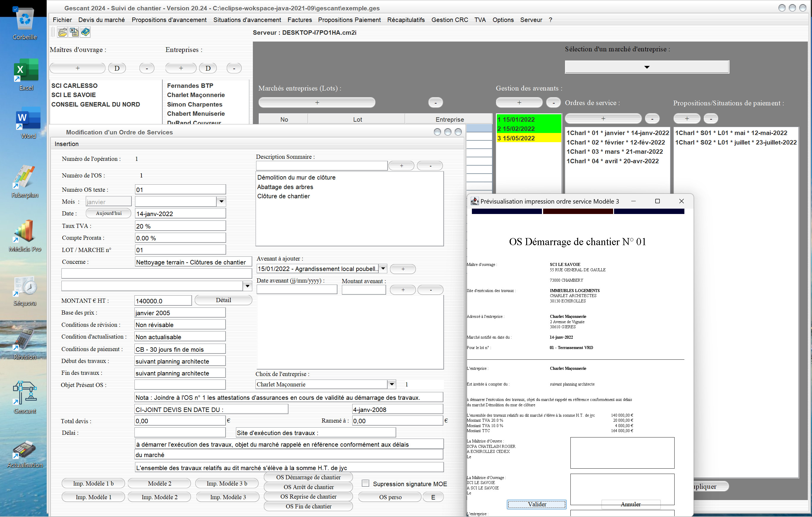This screenshot has height=517, width=812.
Task: Open help book toolbar icon
Action: coord(86,32)
